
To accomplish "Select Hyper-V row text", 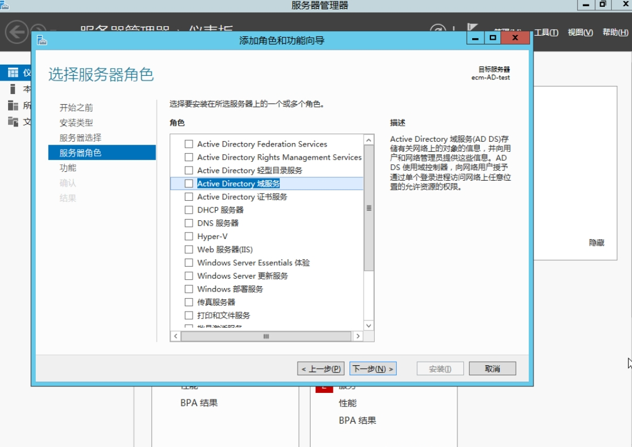I will pos(212,236).
